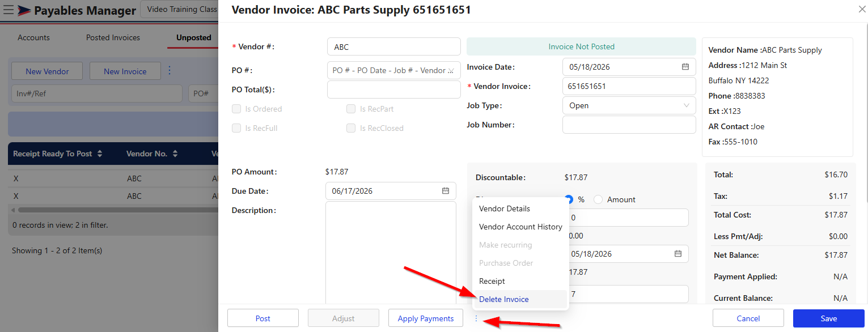Open the hamburger navigation menu
The width and height of the screenshot is (868, 332).
click(9, 10)
